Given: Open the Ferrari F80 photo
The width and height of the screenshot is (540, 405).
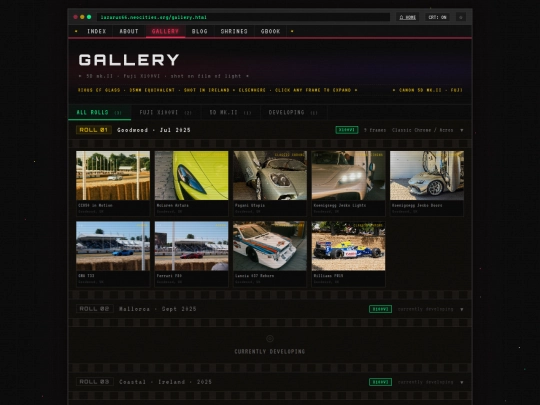Looking at the screenshot, I should point(191,246).
